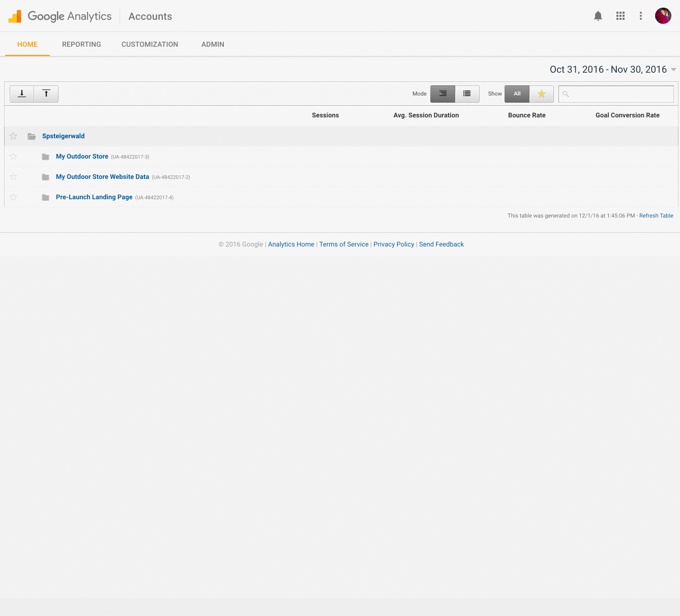
Task: Click the UA-48422017-3 property ID
Action: pos(130,157)
